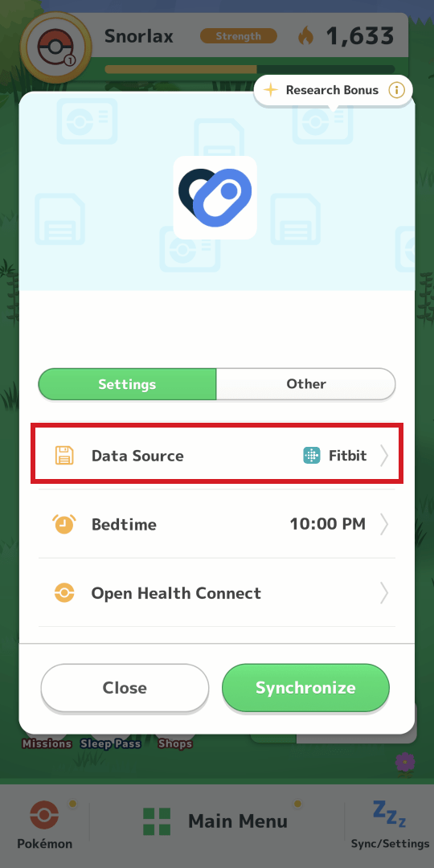The height and width of the screenshot is (868, 434).
Task: Open Sync/Settings Zzz icon
Action: point(389,814)
